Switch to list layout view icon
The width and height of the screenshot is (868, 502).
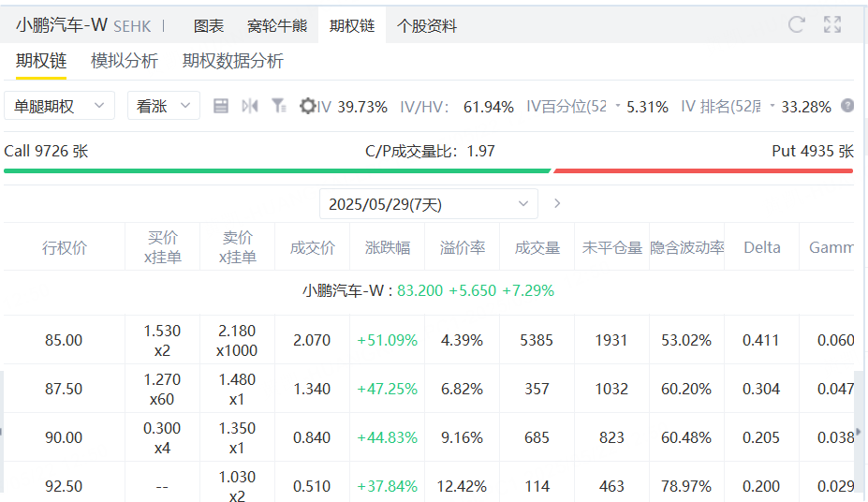[x=220, y=106]
